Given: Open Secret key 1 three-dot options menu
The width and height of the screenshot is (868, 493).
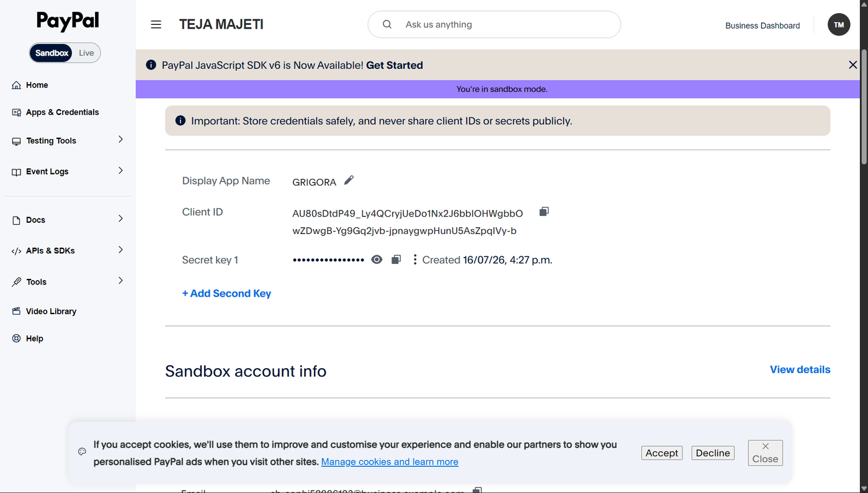Looking at the screenshot, I should [x=415, y=260].
